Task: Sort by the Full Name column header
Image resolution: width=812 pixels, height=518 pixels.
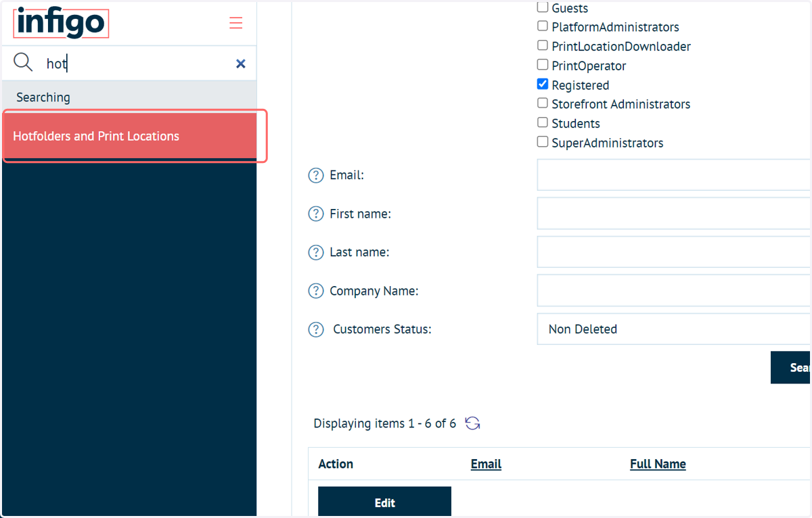Action: point(658,464)
